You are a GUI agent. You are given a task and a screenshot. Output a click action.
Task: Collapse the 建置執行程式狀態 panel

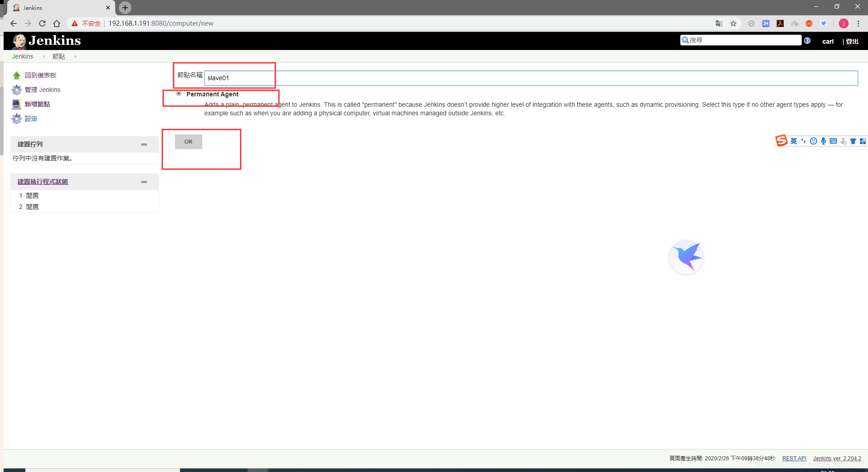(x=144, y=182)
